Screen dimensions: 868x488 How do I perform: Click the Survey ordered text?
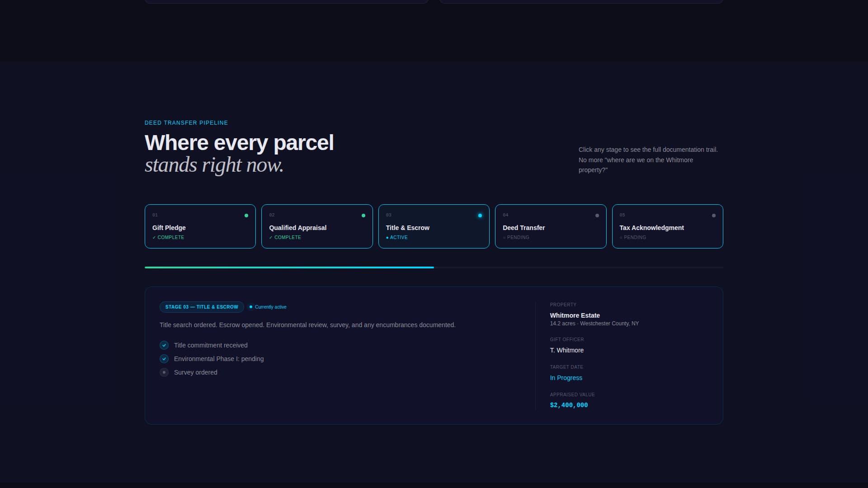[195, 372]
